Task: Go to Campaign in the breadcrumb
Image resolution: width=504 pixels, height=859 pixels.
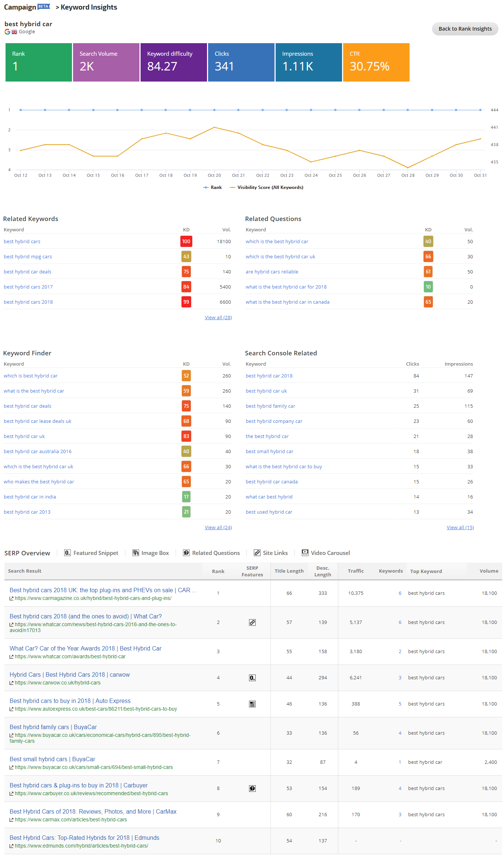Action: point(20,7)
